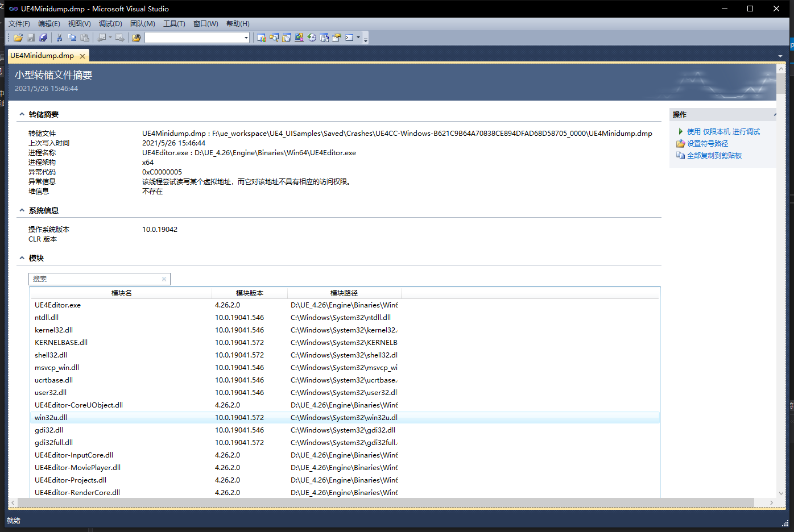Clear the module search box with the x icon

(164, 279)
